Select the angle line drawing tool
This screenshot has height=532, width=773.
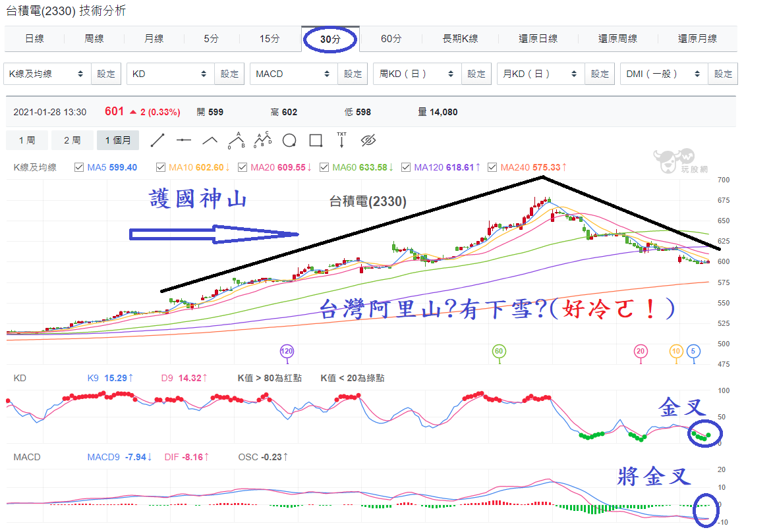pyautogui.click(x=210, y=141)
